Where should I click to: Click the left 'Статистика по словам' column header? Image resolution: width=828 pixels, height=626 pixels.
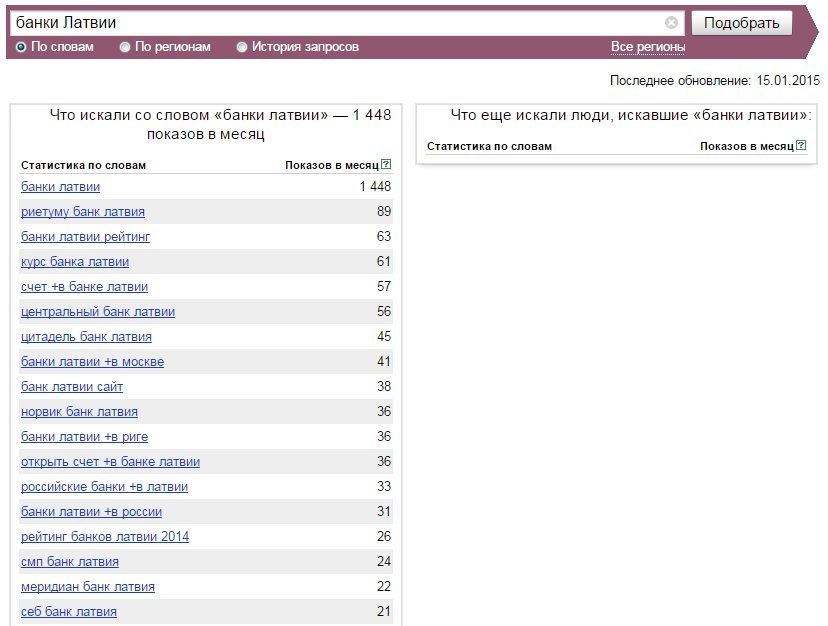click(83, 165)
